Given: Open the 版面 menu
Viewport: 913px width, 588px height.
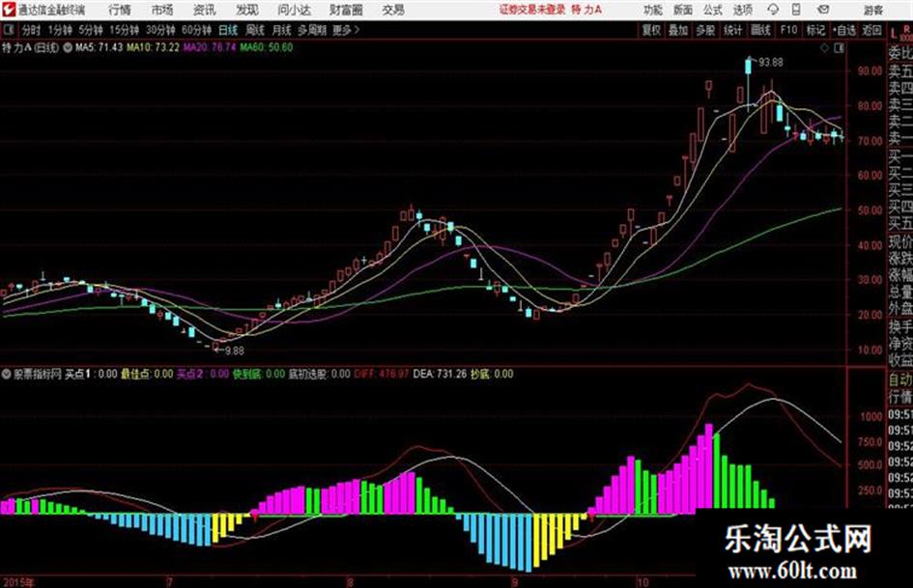Looking at the screenshot, I should 683,10.
